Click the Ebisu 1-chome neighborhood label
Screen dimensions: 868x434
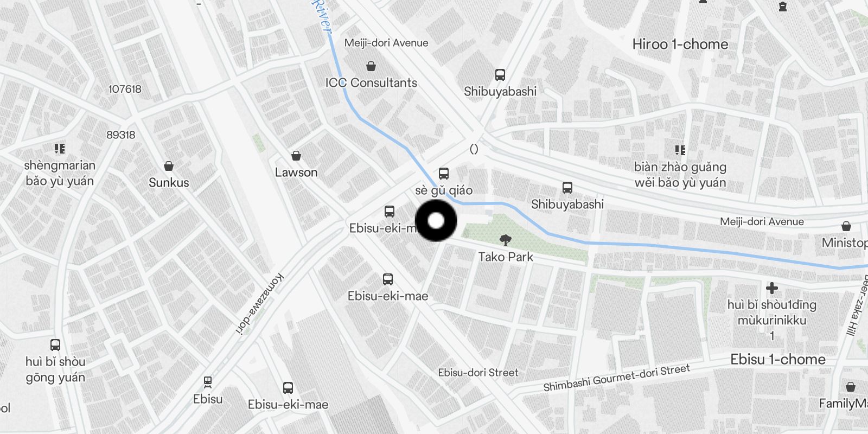778,359
